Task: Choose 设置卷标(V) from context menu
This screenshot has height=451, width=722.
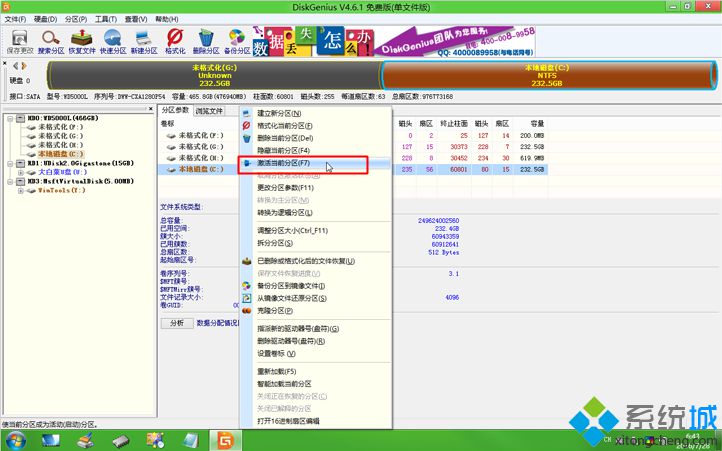Action: [x=315, y=354]
